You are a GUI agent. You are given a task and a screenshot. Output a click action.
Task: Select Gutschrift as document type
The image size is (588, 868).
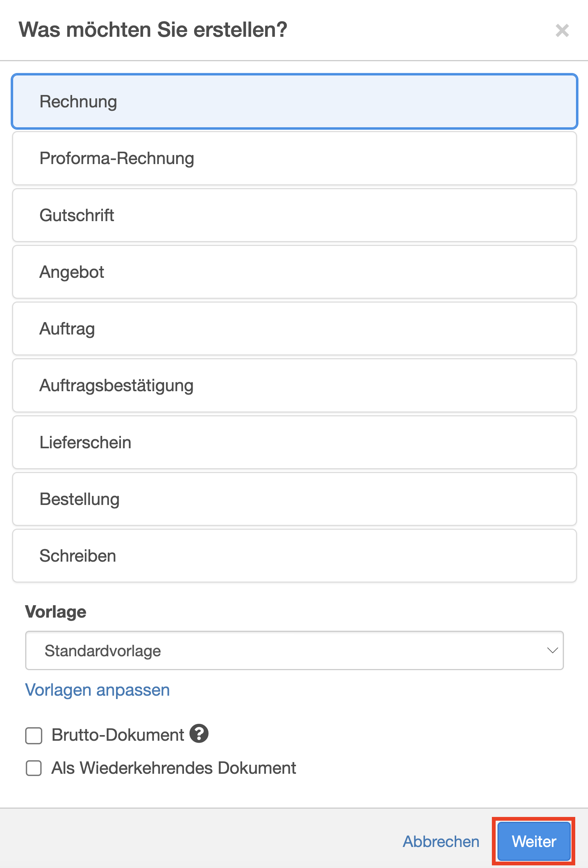point(294,215)
